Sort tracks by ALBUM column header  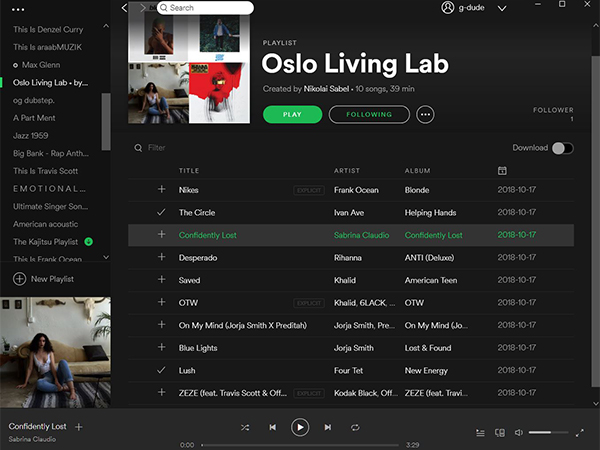pos(417,171)
